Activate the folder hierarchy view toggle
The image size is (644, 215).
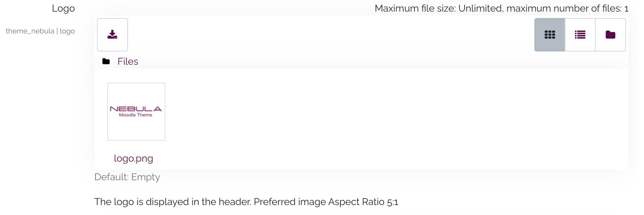coord(610,34)
